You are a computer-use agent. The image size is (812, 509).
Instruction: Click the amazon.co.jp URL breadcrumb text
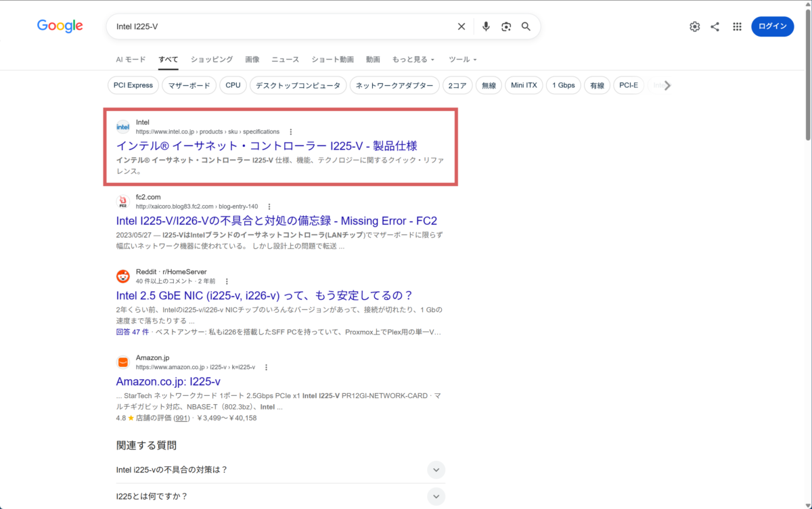[196, 367]
